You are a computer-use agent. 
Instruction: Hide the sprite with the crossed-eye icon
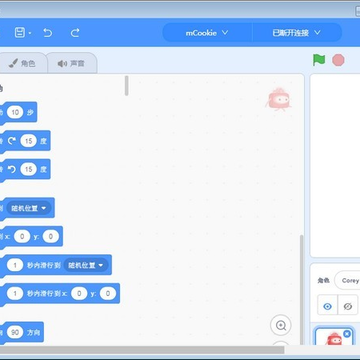(x=348, y=306)
